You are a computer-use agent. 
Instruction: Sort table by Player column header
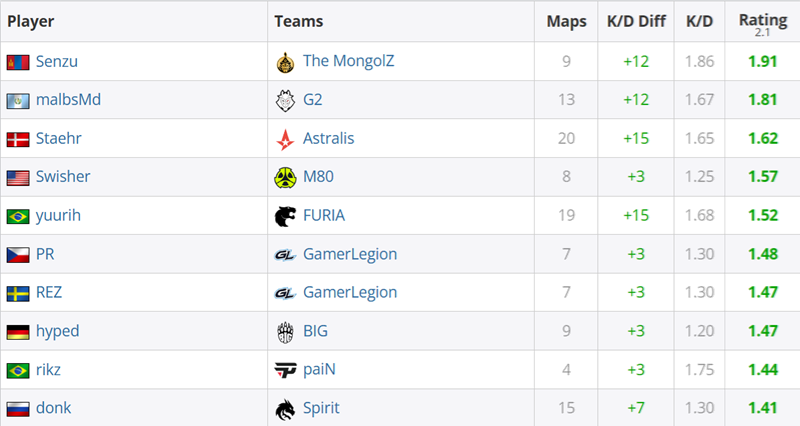[31, 21]
